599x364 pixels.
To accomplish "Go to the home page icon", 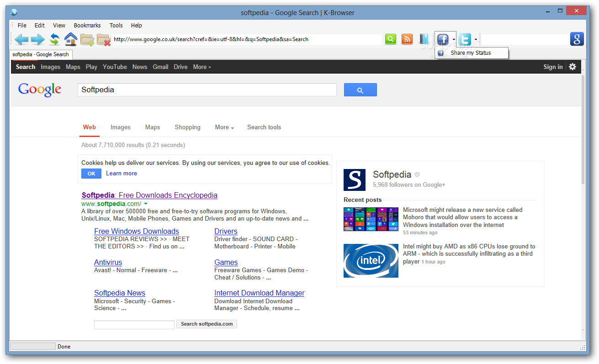I will click(71, 39).
